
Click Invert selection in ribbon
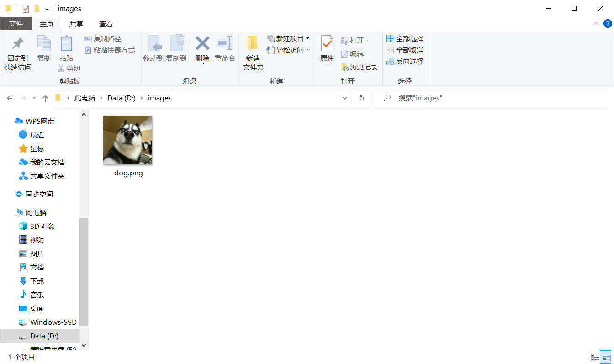tap(405, 62)
